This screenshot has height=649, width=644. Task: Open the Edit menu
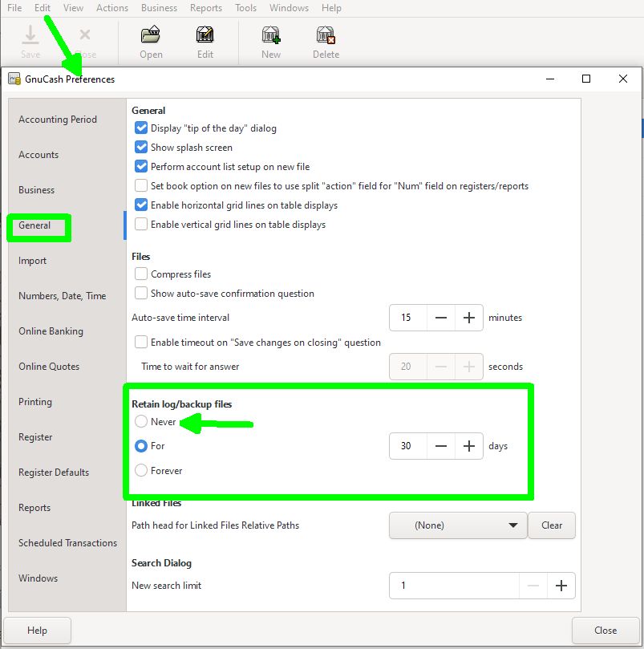pyautogui.click(x=43, y=8)
